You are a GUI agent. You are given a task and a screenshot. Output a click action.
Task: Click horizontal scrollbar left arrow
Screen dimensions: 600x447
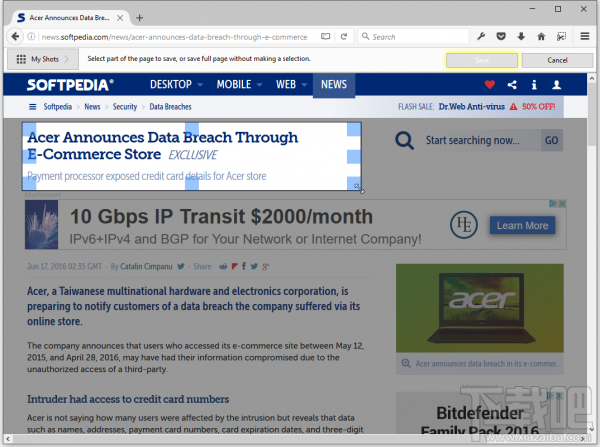(x=8, y=438)
